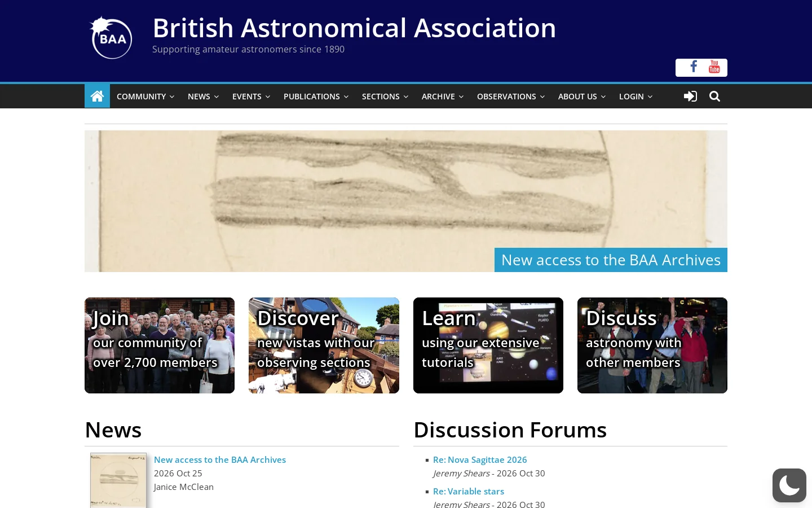Click the news date 2026 Oct 25
Screen dimensions: 812x508
coord(178,473)
